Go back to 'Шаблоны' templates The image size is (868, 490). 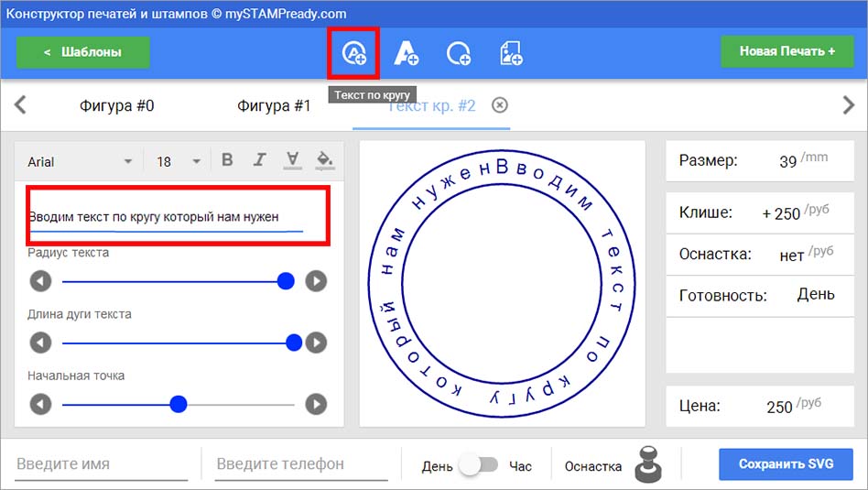pyautogui.click(x=83, y=52)
